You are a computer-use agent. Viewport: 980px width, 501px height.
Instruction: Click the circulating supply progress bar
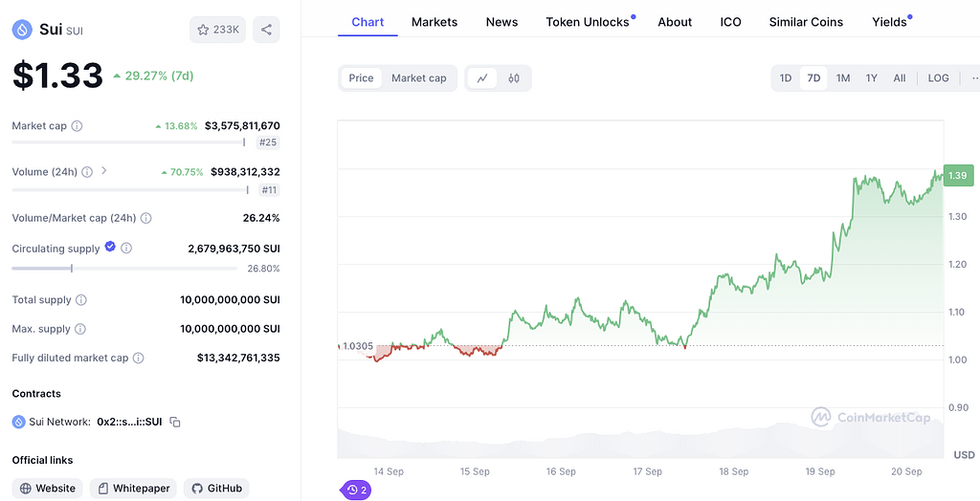124,269
